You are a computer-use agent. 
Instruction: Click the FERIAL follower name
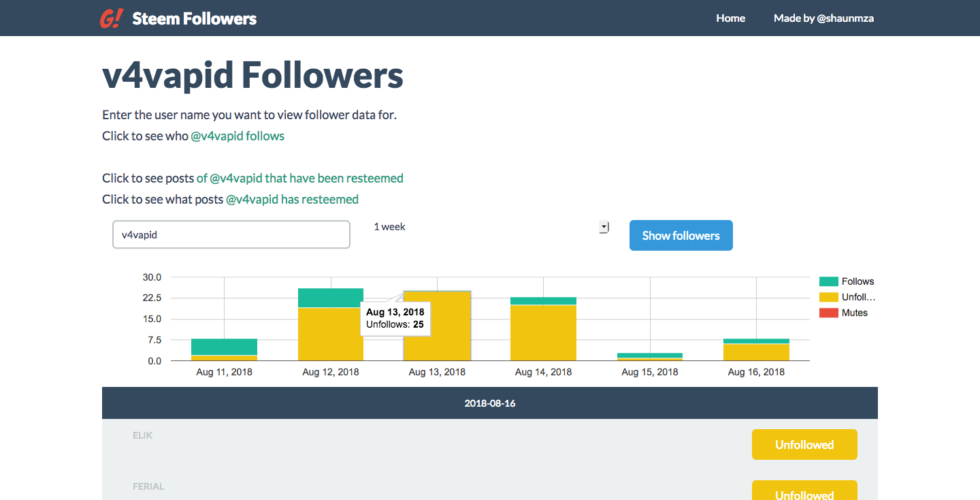(x=148, y=486)
